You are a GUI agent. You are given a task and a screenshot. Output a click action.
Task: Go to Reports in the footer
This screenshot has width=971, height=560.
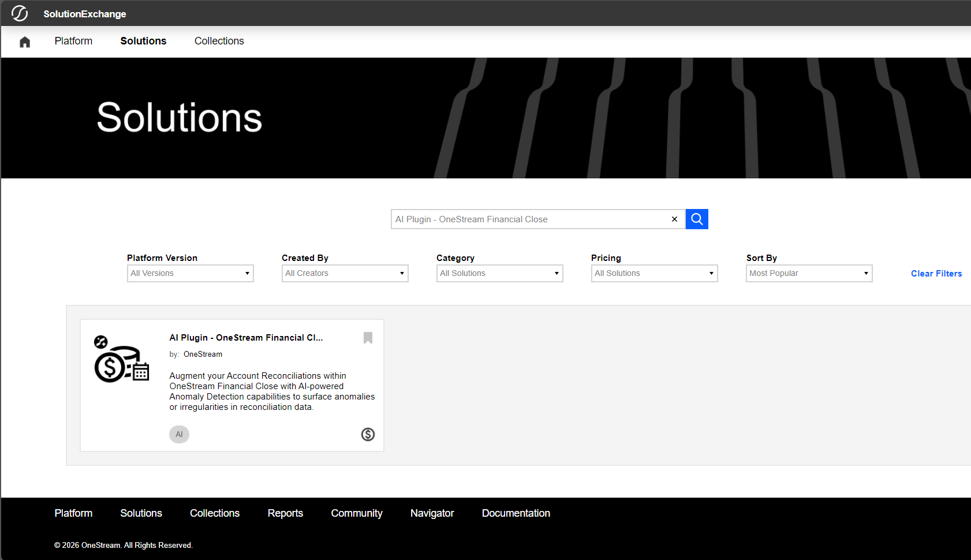(285, 513)
